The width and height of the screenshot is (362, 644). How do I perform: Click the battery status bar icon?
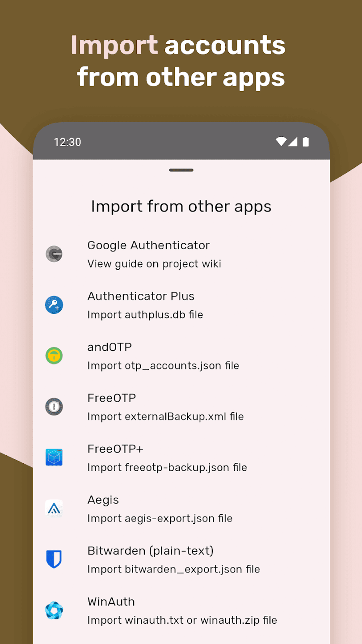[306, 142]
